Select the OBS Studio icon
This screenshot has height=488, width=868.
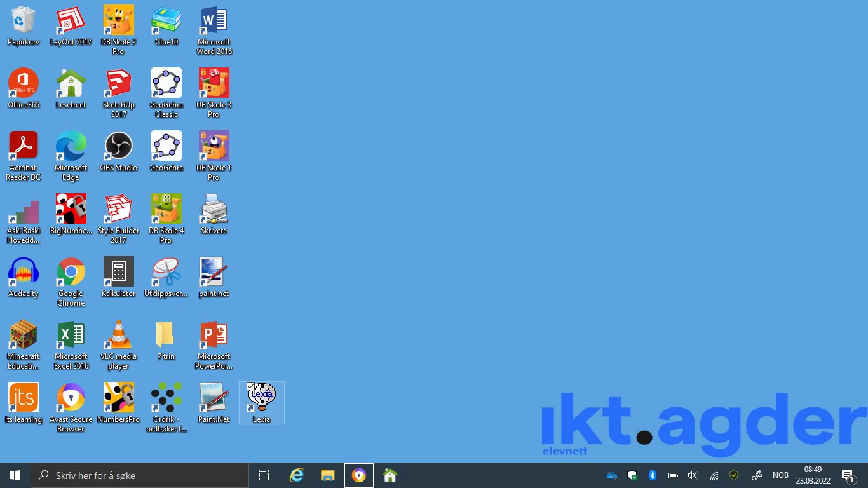tap(118, 152)
